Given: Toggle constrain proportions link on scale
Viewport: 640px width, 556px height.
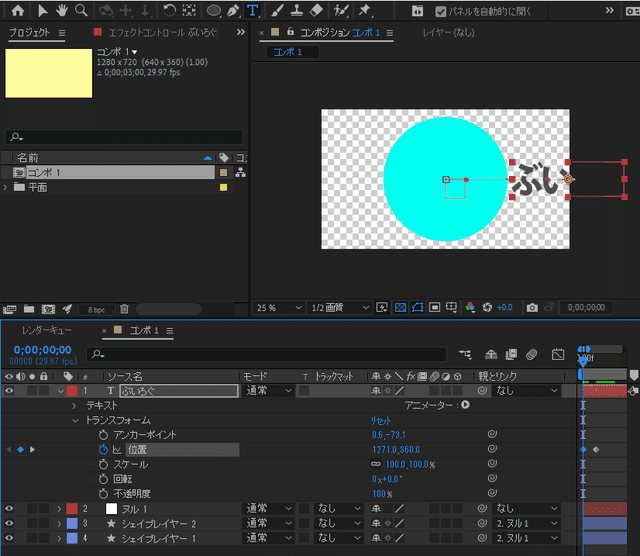Looking at the screenshot, I should [376, 464].
